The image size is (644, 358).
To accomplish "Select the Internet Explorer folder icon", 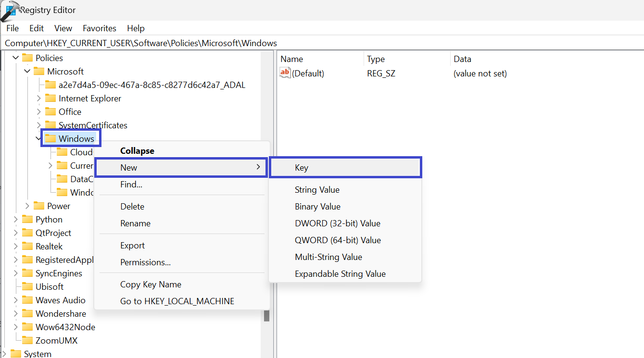I will tap(51, 99).
